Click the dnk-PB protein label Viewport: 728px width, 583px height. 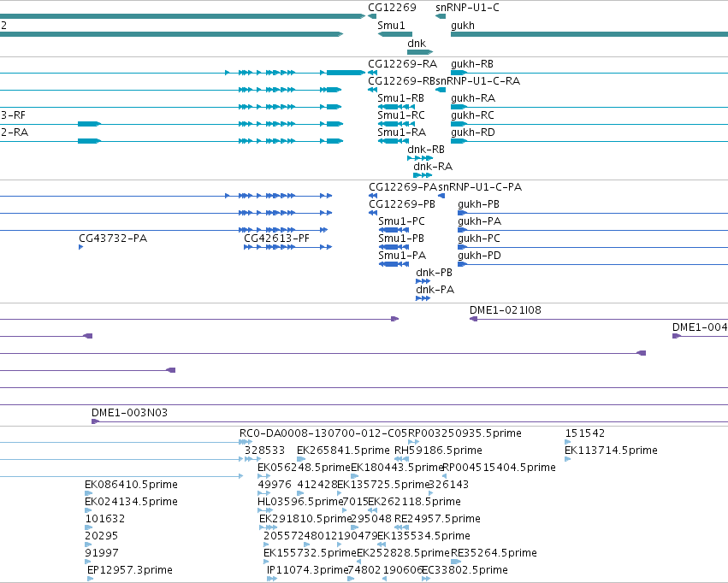[x=434, y=273]
